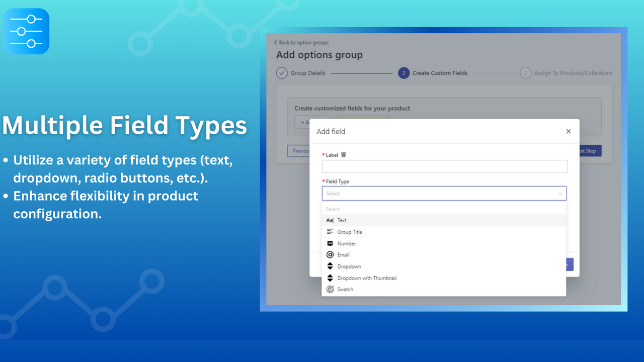Viewport: 644px width, 362px height.
Task: Click the @ Email type icon
Action: point(330,255)
